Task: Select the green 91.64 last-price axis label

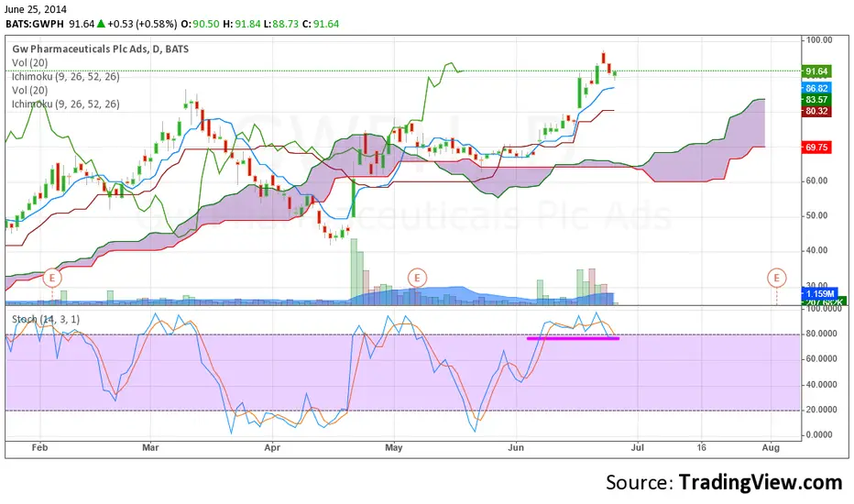Action: point(816,71)
